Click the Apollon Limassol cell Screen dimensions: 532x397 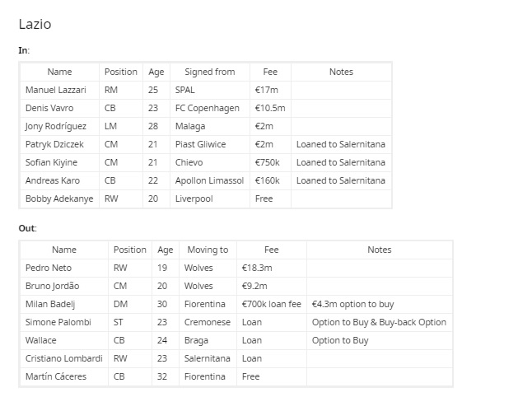[x=210, y=180]
